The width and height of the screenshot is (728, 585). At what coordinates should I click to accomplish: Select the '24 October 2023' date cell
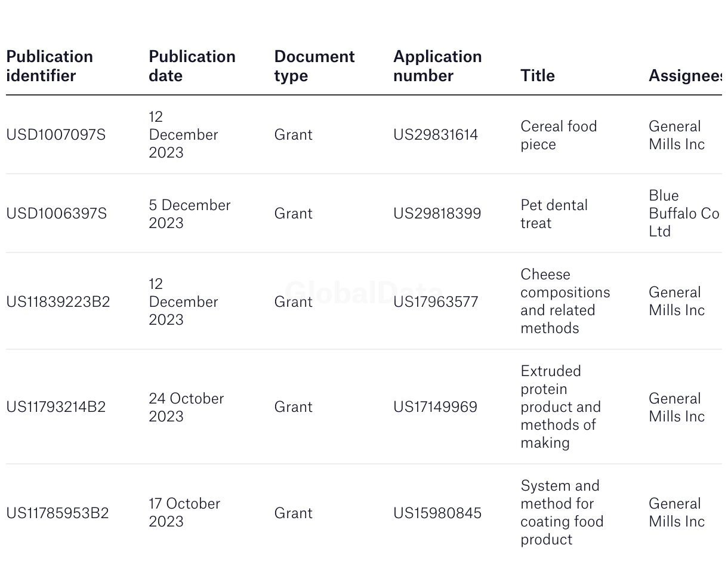click(x=186, y=407)
